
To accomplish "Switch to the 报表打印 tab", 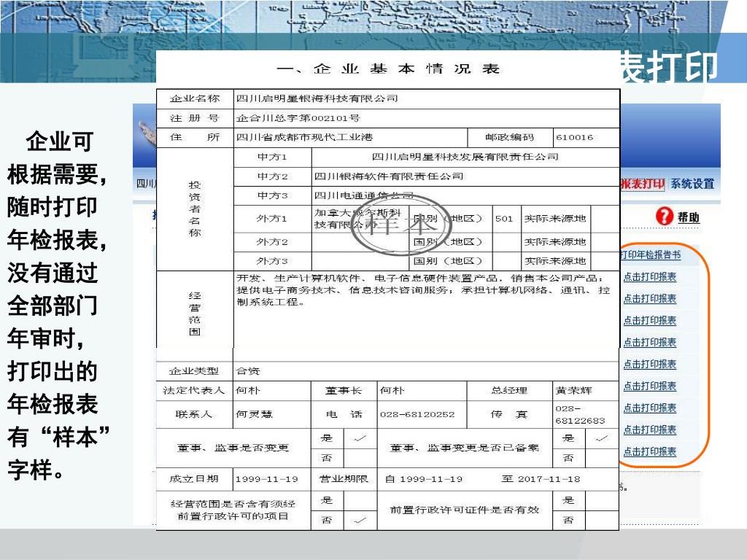I will 642,184.
